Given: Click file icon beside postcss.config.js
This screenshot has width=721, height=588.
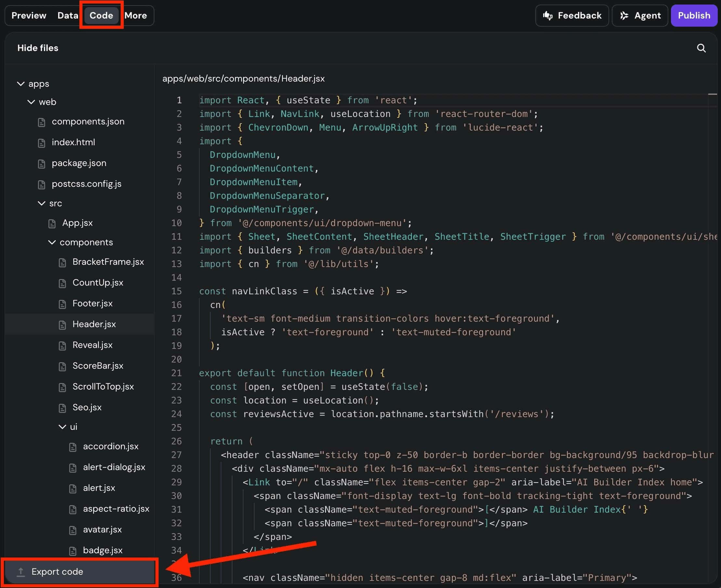Looking at the screenshot, I should coord(41,184).
